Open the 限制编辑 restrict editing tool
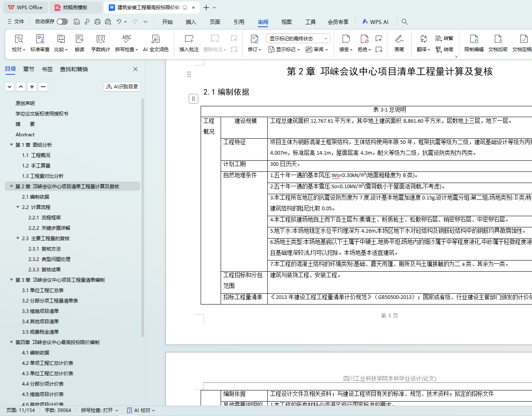Image resolution: width=532 pixels, height=416 pixels. click(x=474, y=39)
